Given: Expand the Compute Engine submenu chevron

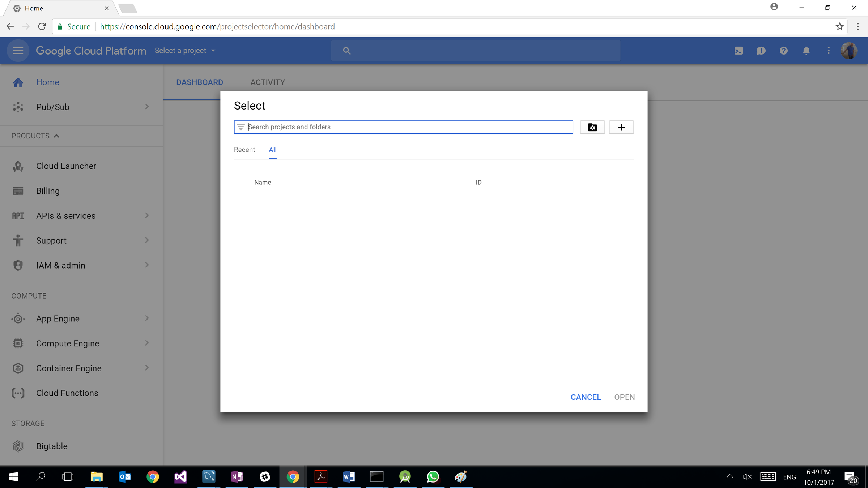Looking at the screenshot, I should coord(147,343).
